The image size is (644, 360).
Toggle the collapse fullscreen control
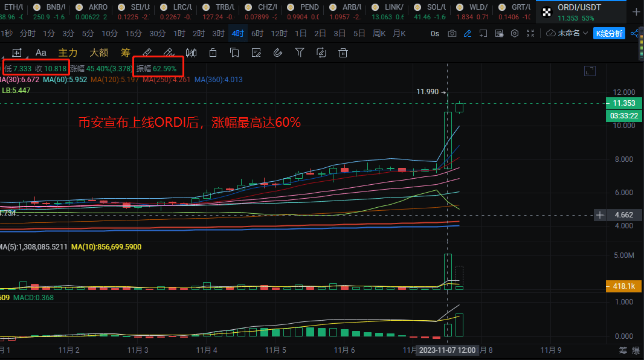coord(531,33)
